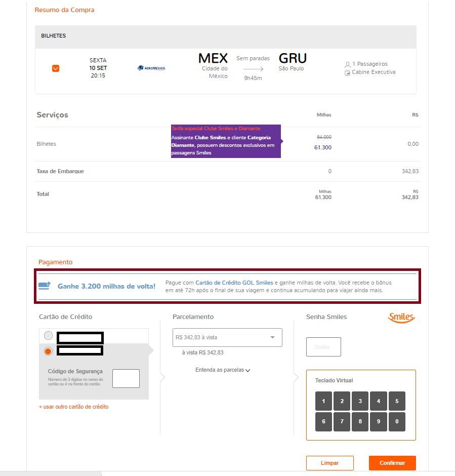Click virtual keyboard key 5
455x476 pixels.
(x=397, y=401)
